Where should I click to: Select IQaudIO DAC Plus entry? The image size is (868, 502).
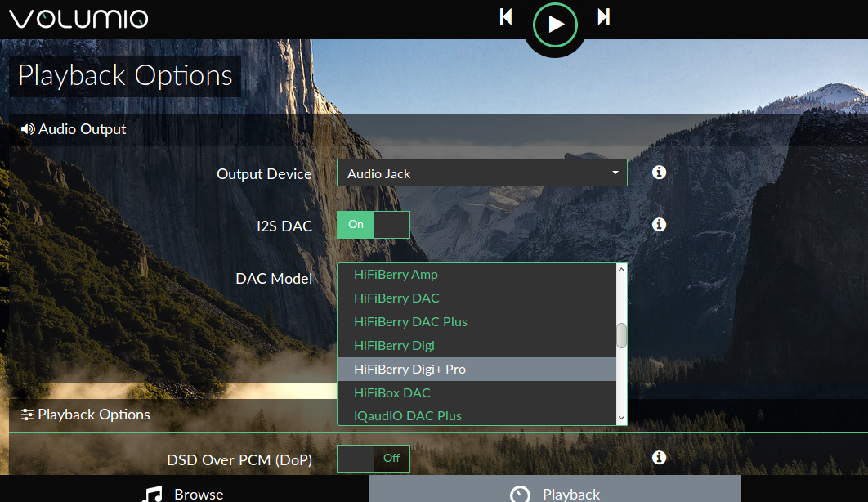point(477,415)
